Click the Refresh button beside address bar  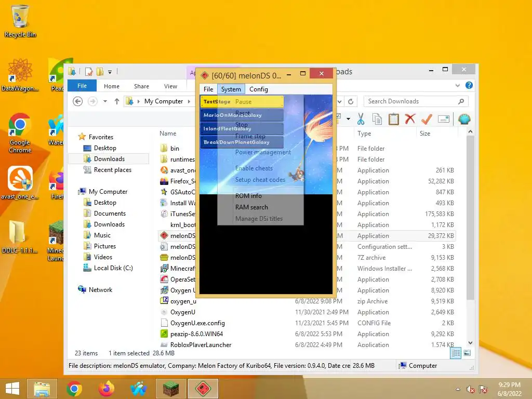(x=351, y=101)
